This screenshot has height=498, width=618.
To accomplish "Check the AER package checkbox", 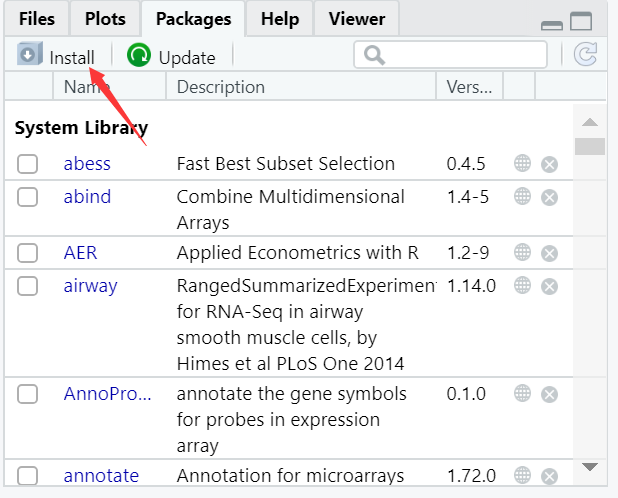I will (28, 253).
